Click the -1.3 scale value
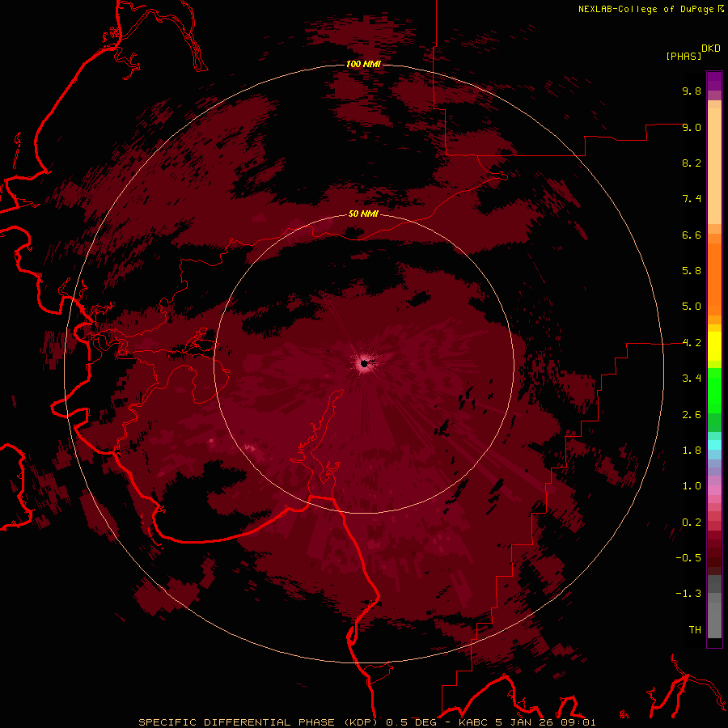Image resolution: width=728 pixels, height=728 pixels. (688, 594)
